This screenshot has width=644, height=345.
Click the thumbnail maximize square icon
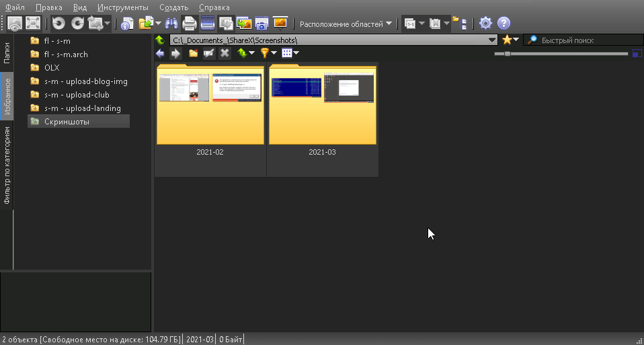(637, 53)
